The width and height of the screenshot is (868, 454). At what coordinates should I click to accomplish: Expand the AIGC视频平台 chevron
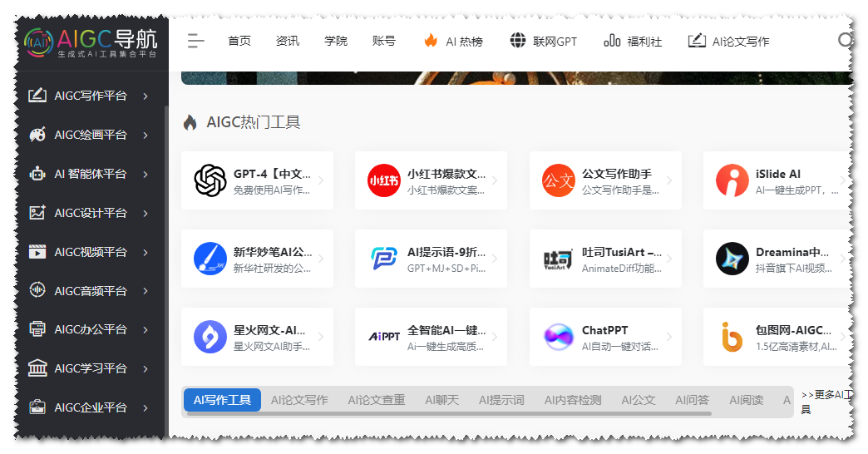pyautogui.click(x=145, y=252)
